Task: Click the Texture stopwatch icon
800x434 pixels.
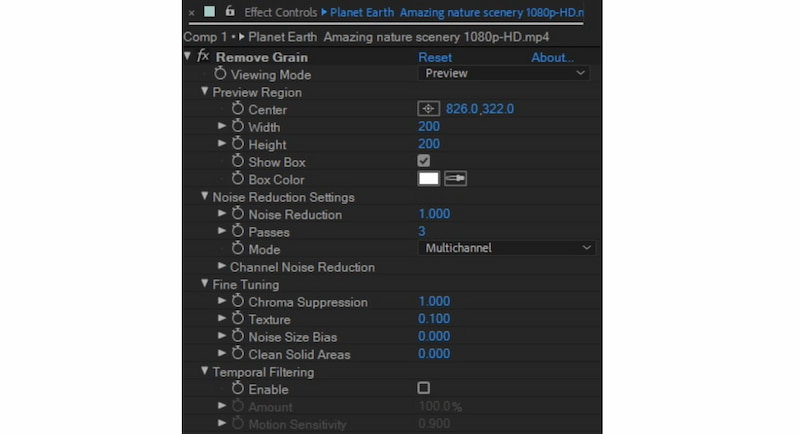Action: [x=237, y=318]
